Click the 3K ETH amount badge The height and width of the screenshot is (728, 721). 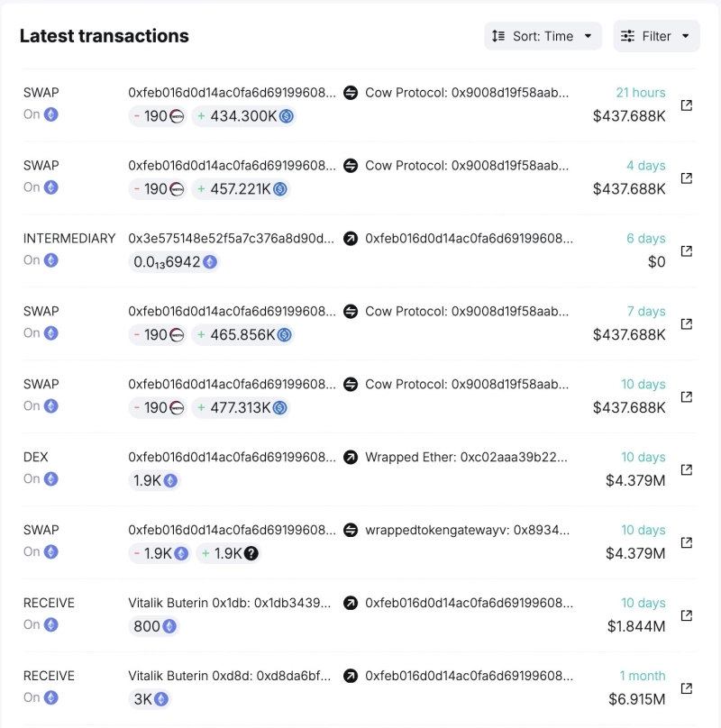[x=150, y=699]
